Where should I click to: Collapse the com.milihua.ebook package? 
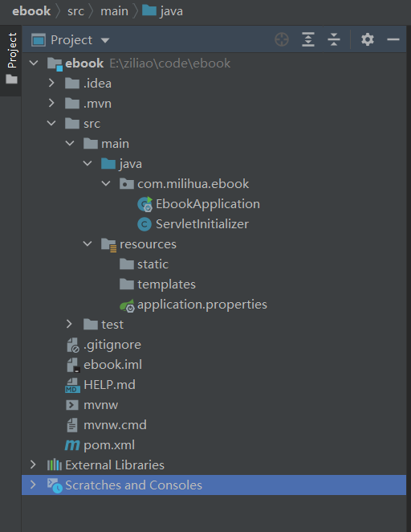coord(106,184)
